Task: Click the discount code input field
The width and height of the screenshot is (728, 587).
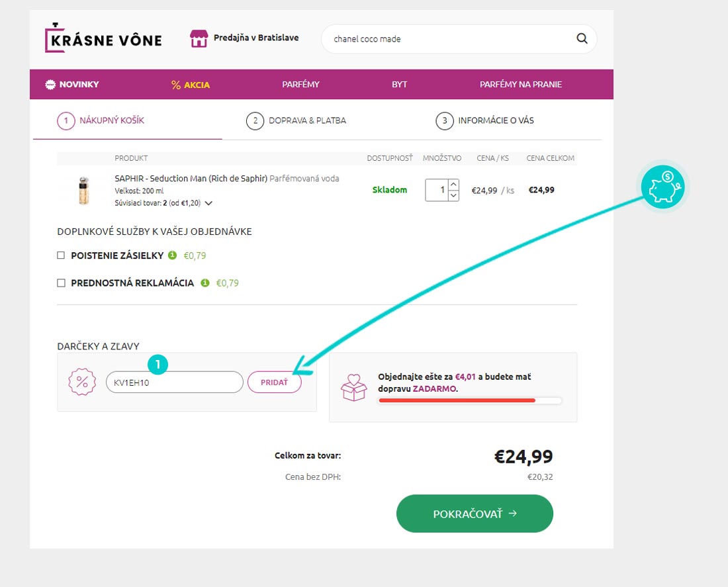Action: click(x=174, y=382)
